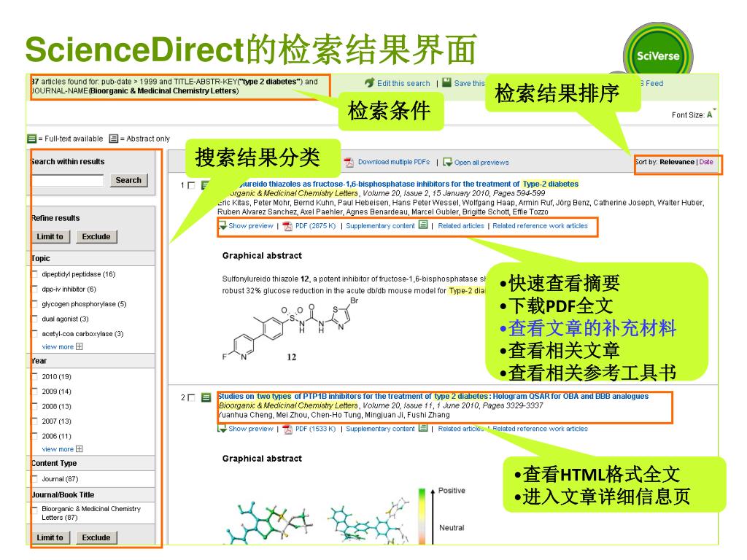Open article title about PTP1B inhibitors
This screenshot has height=560, width=747.
click(x=433, y=396)
